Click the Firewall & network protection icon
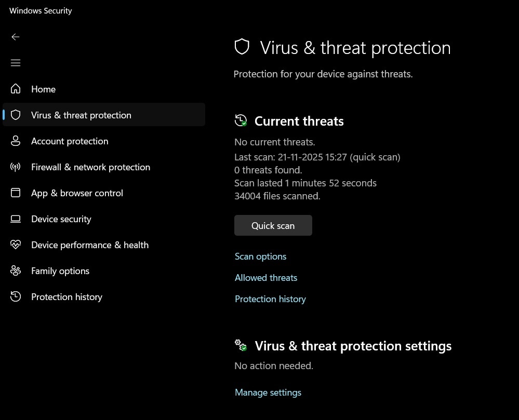The image size is (519, 420). click(x=16, y=167)
